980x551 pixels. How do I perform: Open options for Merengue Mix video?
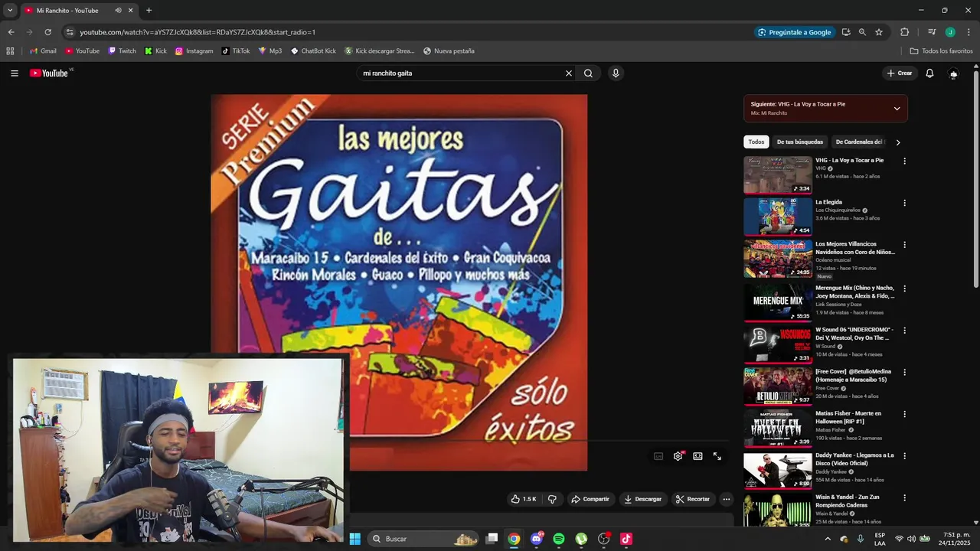904,289
